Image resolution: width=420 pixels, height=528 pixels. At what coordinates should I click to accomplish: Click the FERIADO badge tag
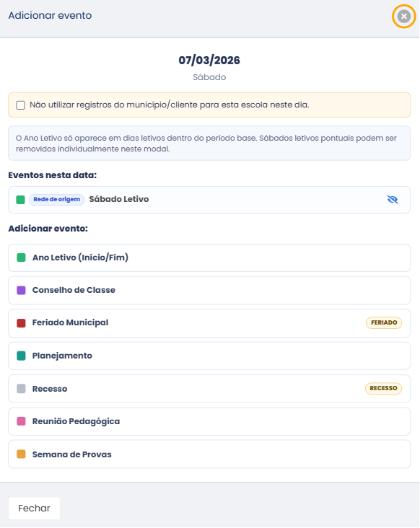coord(384,322)
